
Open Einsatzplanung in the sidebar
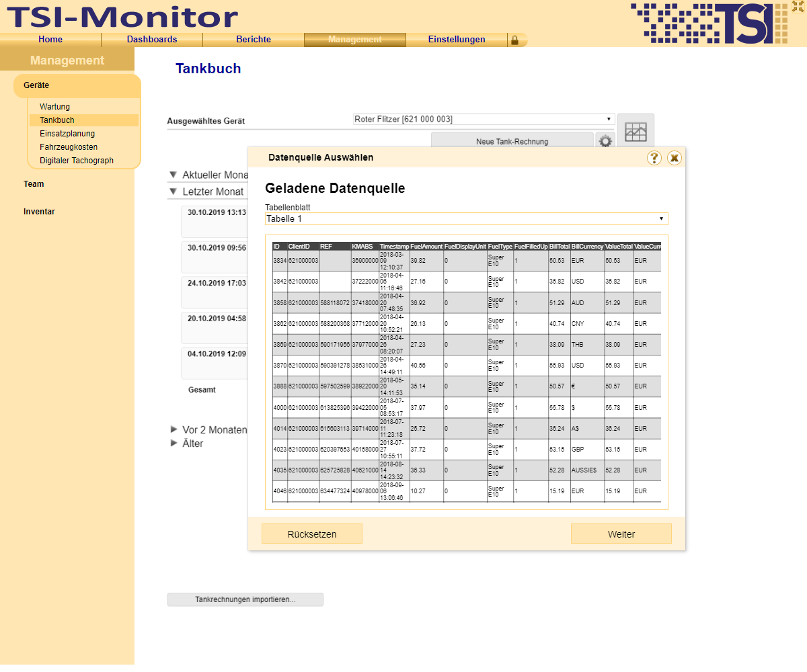pos(67,134)
